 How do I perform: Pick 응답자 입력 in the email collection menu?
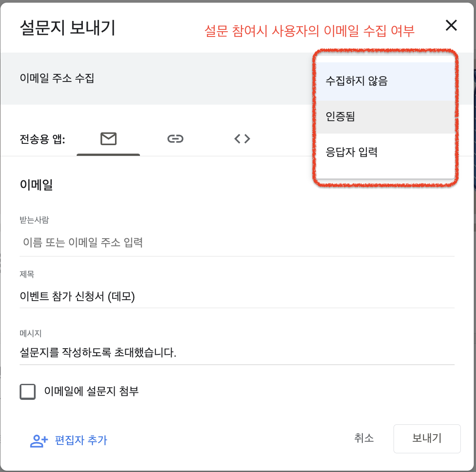coord(352,152)
